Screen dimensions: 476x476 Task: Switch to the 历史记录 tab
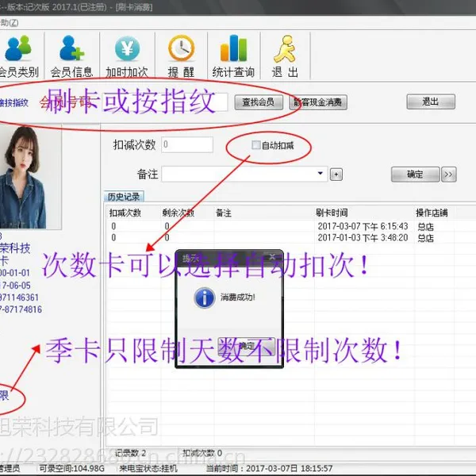pos(124,197)
